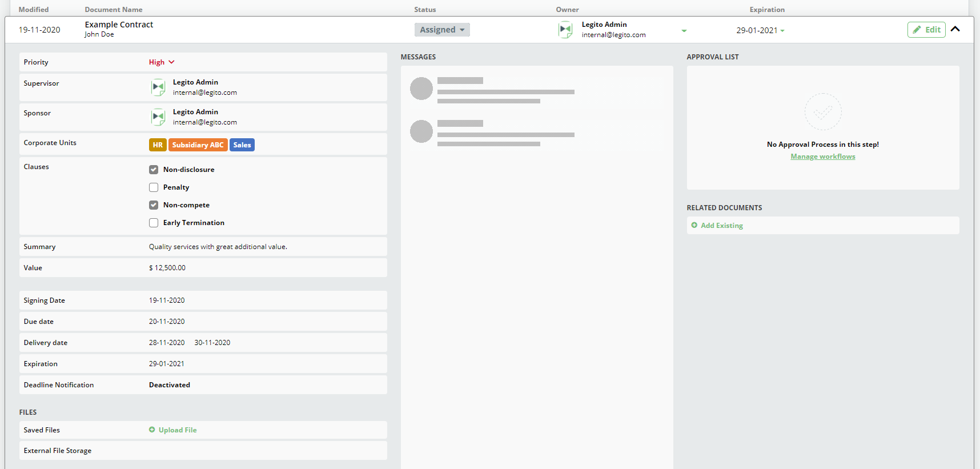Enable the Early Termination clause checkbox
This screenshot has width=980, height=469.
tap(154, 223)
